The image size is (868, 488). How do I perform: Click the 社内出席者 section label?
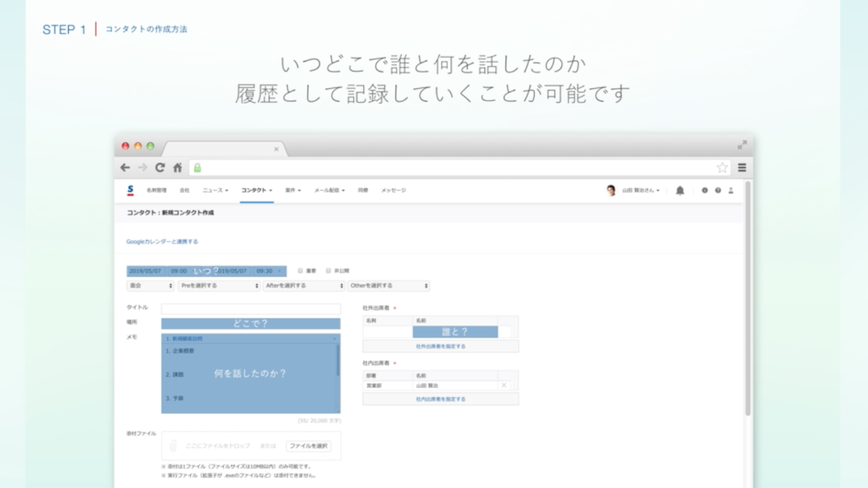tap(376, 363)
